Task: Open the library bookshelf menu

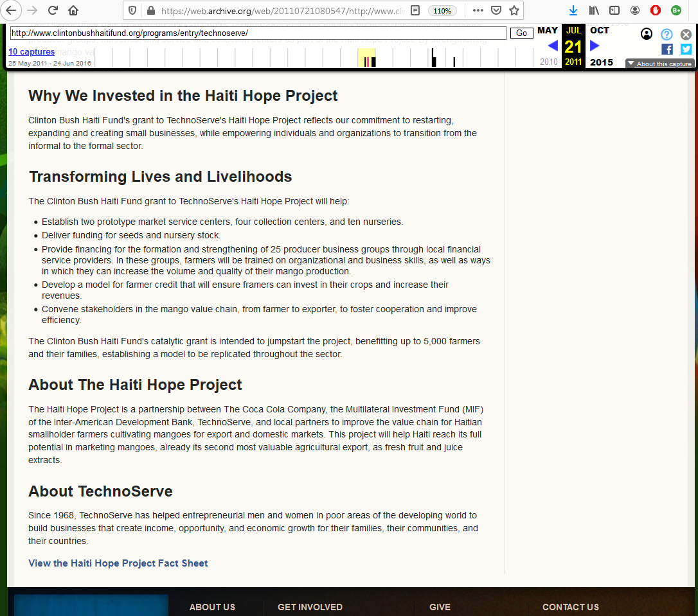Action: click(x=594, y=11)
